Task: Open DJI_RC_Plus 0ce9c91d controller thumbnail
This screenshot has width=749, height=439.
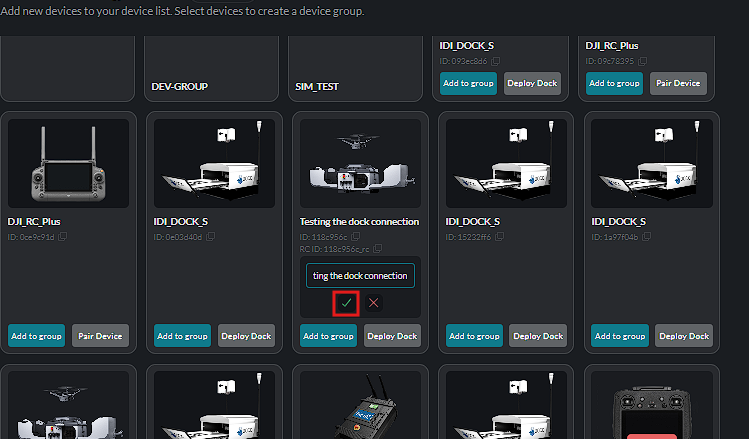Action: pos(68,163)
